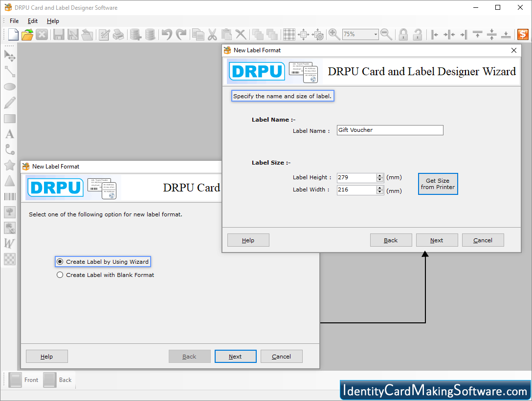532x401 pixels.
Task: Select the Arc curve tool
Action: point(10,149)
